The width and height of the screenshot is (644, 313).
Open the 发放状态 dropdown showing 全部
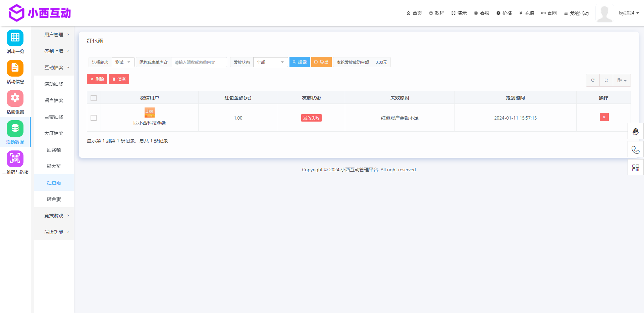tap(270, 62)
